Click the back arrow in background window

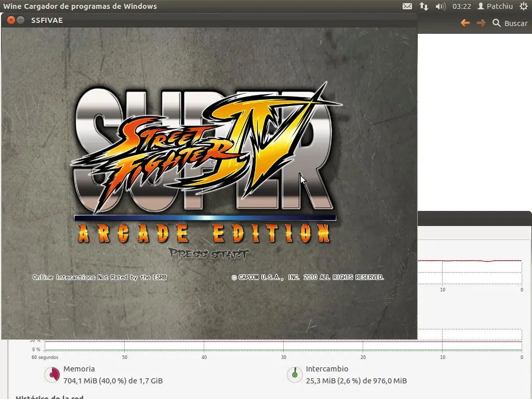click(465, 23)
